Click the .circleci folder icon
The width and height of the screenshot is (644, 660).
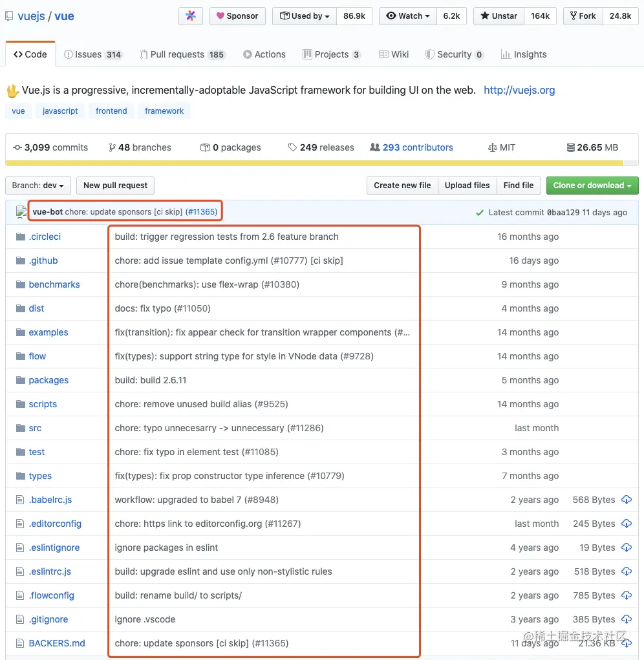pos(21,237)
